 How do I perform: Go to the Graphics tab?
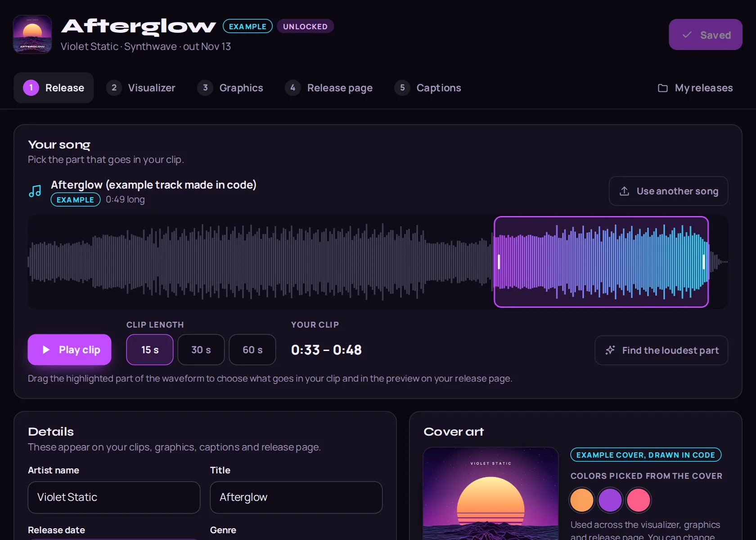coord(230,88)
